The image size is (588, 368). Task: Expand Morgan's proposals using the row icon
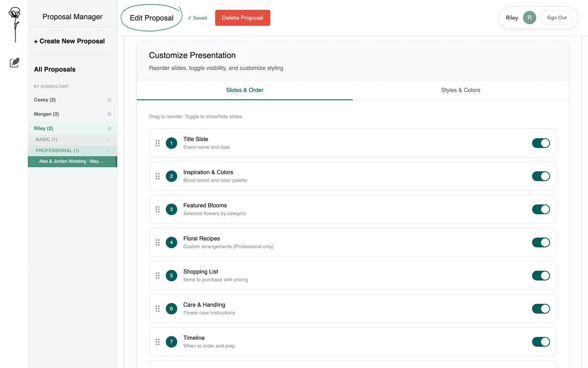pyautogui.click(x=109, y=114)
